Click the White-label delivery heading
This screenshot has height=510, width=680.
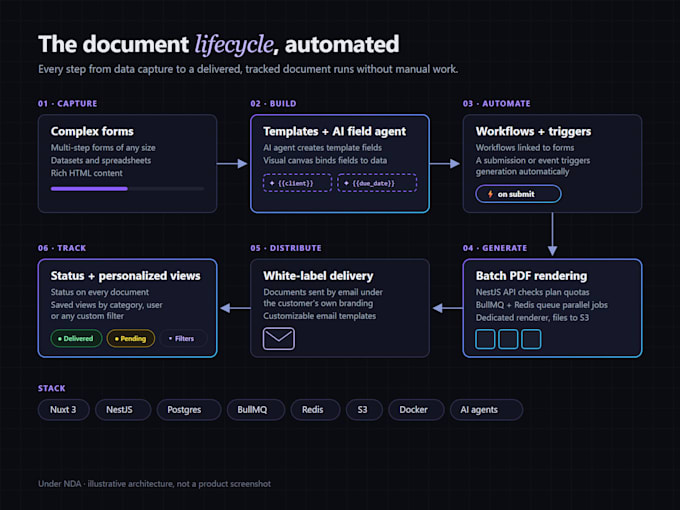318,276
